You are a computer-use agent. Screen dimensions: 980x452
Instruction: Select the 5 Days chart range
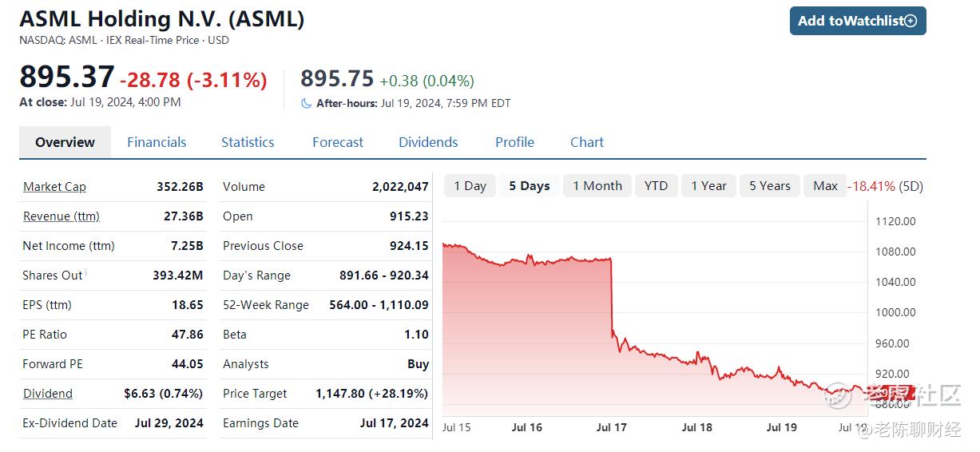click(x=530, y=186)
